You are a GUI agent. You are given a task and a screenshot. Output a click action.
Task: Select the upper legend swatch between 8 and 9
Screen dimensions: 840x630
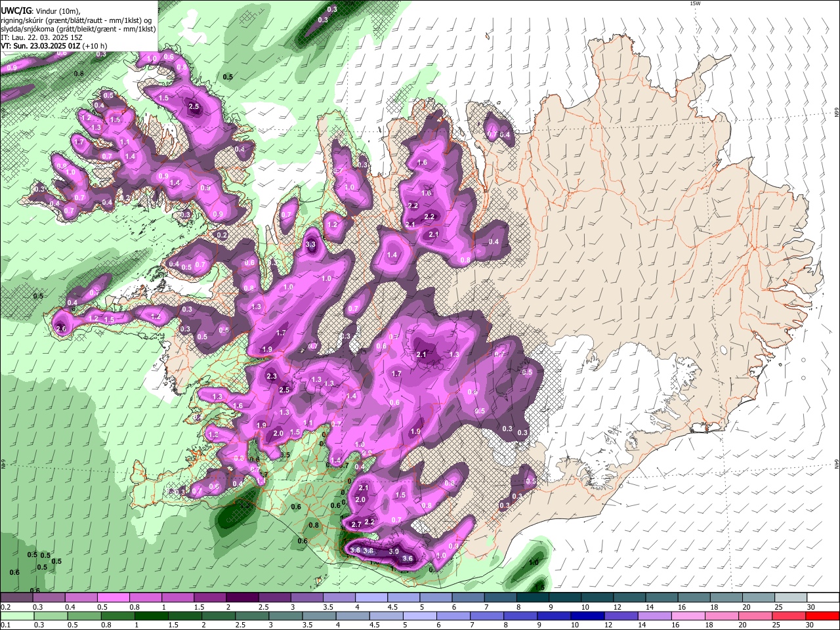(532, 598)
